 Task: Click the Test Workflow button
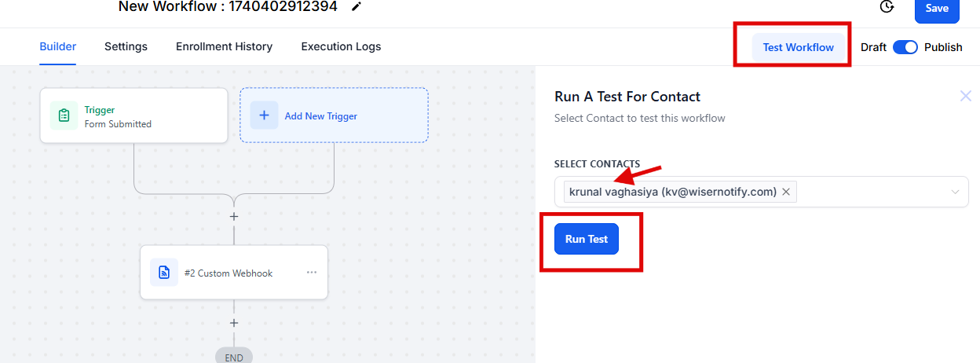pos(799,47)
